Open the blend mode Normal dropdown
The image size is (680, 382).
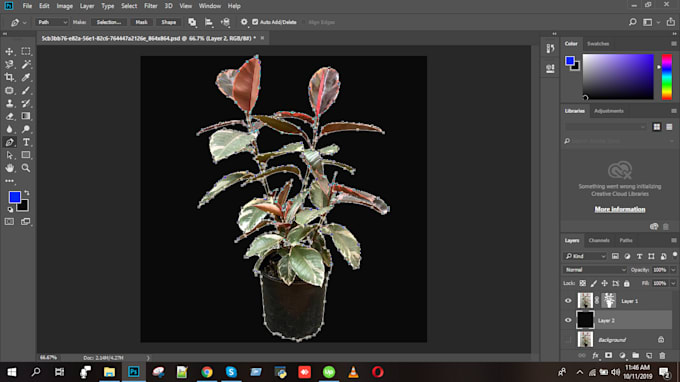595,270
